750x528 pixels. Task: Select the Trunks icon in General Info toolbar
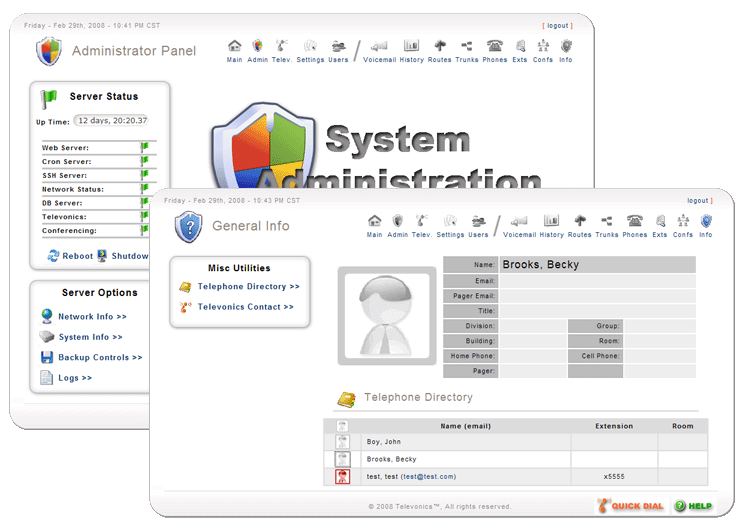pos(607,222)
